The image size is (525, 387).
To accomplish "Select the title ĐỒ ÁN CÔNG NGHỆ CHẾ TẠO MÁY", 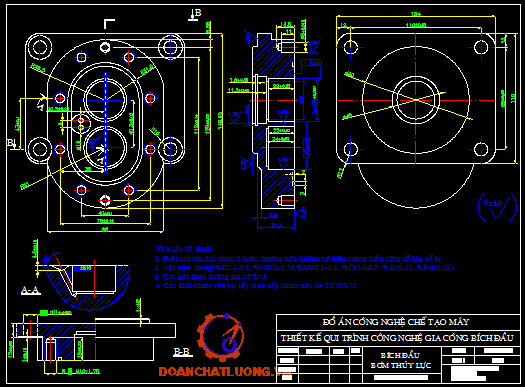I will coord(396,322).
